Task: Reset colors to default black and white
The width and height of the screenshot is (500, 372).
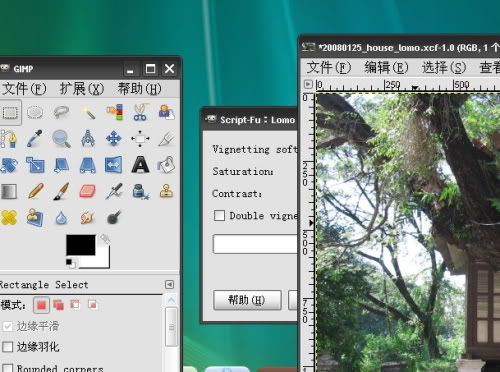Action: tap(70, 263)
